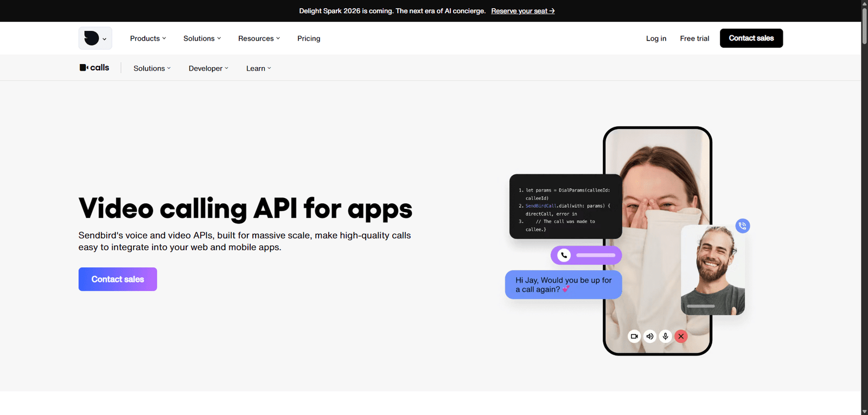868x415 pixels.
Task: Open the calls bar Solutions menu
Action: point(152,68)
